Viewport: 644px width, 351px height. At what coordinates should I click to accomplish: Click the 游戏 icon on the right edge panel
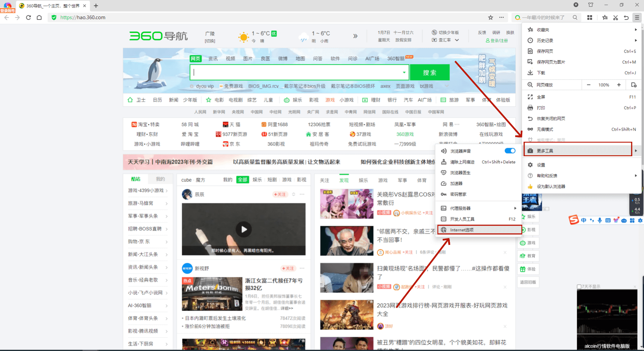tap(528, 243)
